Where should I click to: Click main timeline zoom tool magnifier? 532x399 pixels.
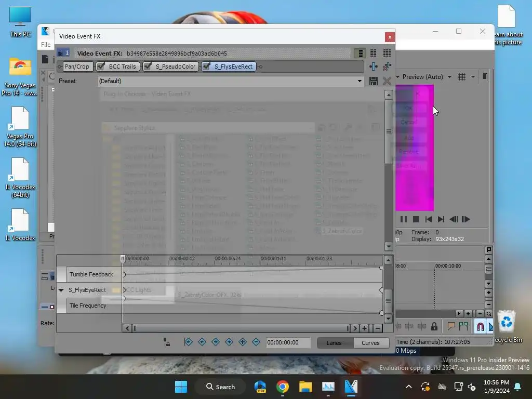pyautogui.click(x=488, y=314)
